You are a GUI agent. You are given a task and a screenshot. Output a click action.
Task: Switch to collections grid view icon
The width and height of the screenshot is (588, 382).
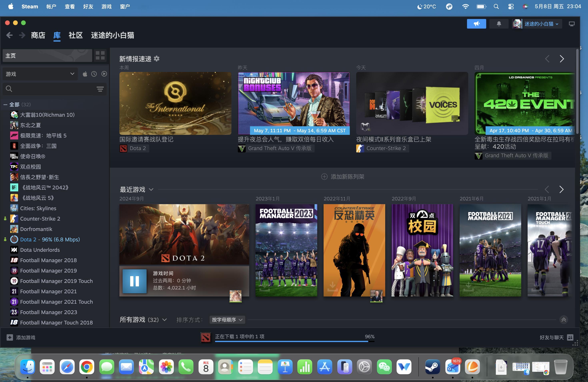tap(100, 55)
